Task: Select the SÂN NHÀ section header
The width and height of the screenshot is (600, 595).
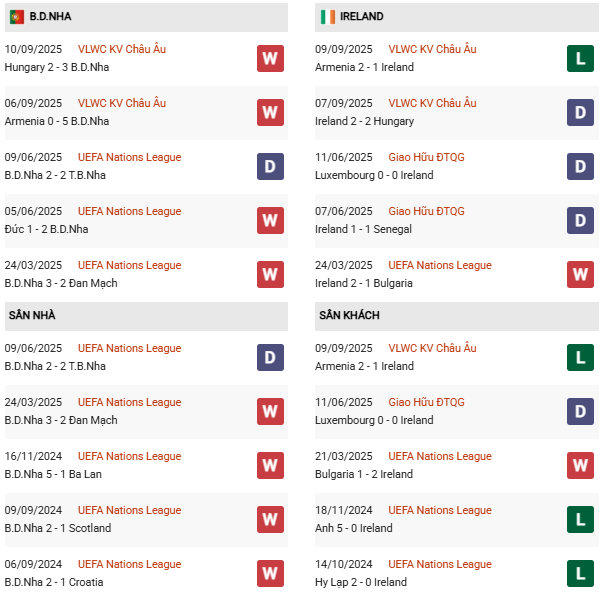Action: pos(32,315)
